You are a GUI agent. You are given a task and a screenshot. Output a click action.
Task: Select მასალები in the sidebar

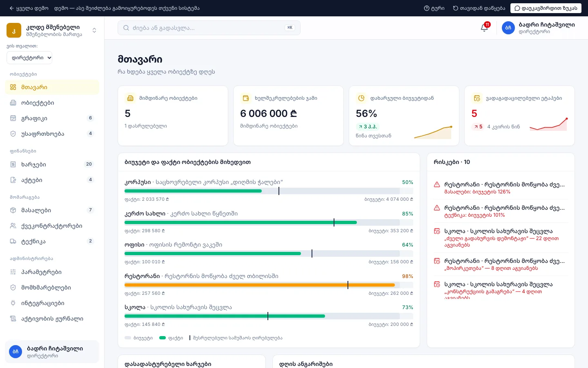click(52, 210)
